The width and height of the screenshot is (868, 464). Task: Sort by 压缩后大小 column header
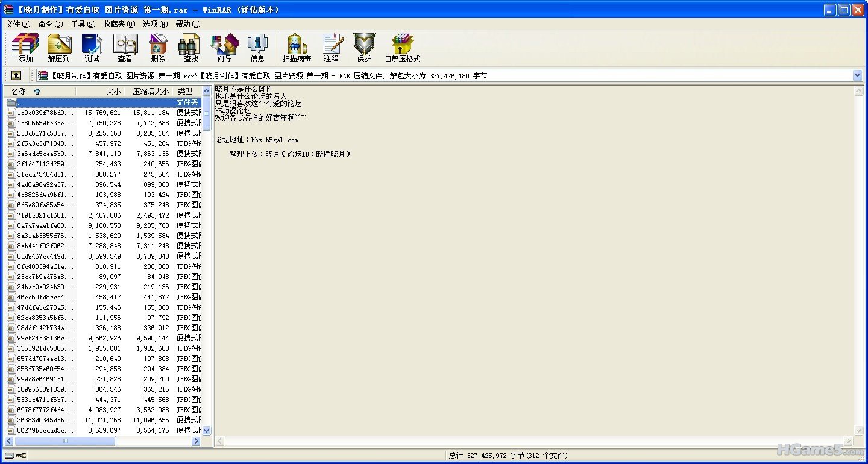[151, 92]
